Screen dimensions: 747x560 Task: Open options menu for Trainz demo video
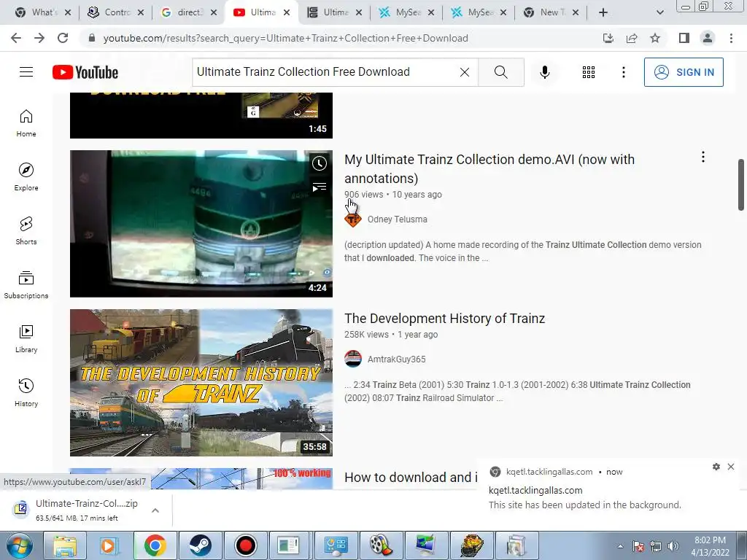pos(703,157)
